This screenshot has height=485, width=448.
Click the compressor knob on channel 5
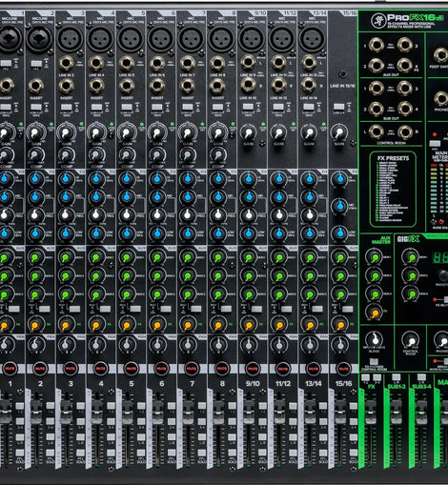pyautogui.click(x=126, y=155)
